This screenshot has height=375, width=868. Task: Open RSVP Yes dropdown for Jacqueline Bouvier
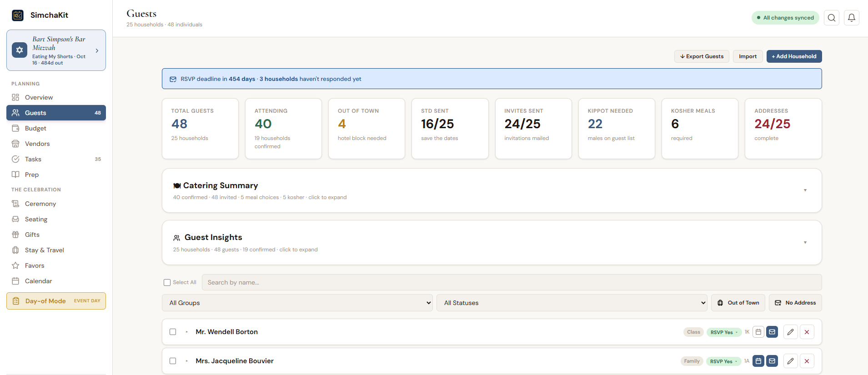723,361
